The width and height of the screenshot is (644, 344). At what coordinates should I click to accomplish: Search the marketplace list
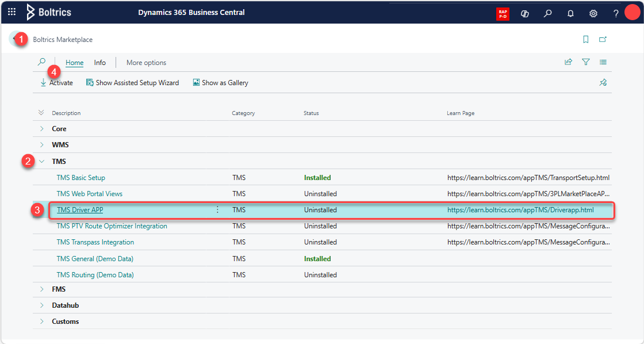click(41, 62)
